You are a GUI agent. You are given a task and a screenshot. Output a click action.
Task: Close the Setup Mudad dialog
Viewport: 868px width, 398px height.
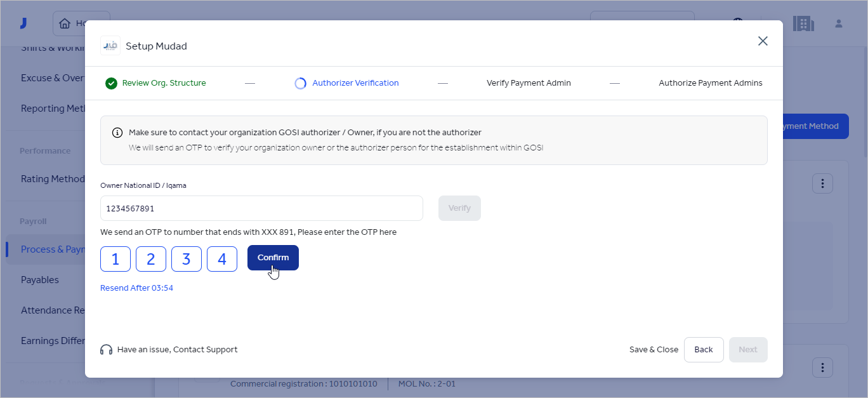click(763, 41)
